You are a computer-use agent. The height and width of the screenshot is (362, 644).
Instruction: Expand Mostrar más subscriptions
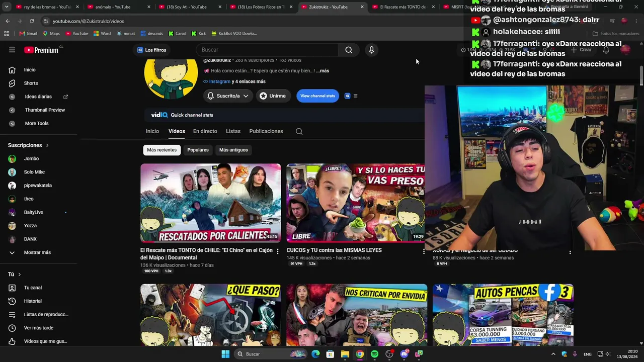pyautogui.click(x=38, y=252)
